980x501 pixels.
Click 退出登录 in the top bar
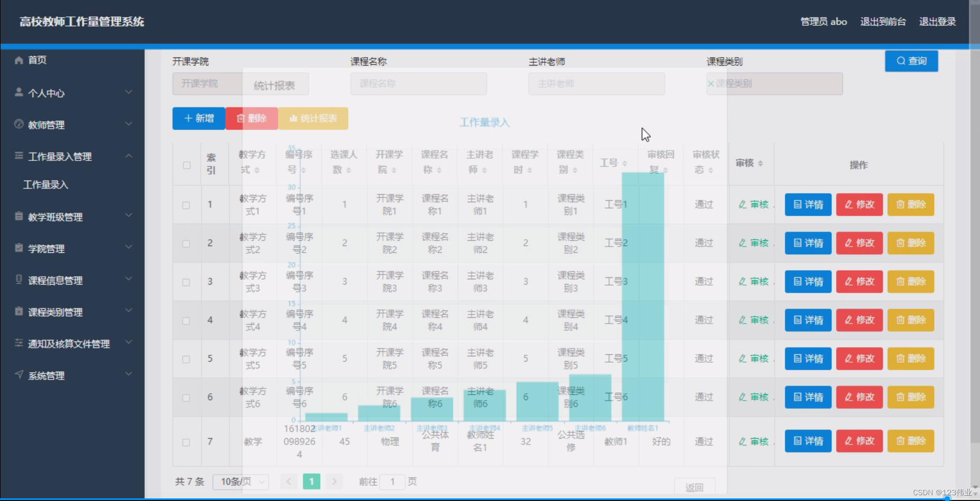937,22
